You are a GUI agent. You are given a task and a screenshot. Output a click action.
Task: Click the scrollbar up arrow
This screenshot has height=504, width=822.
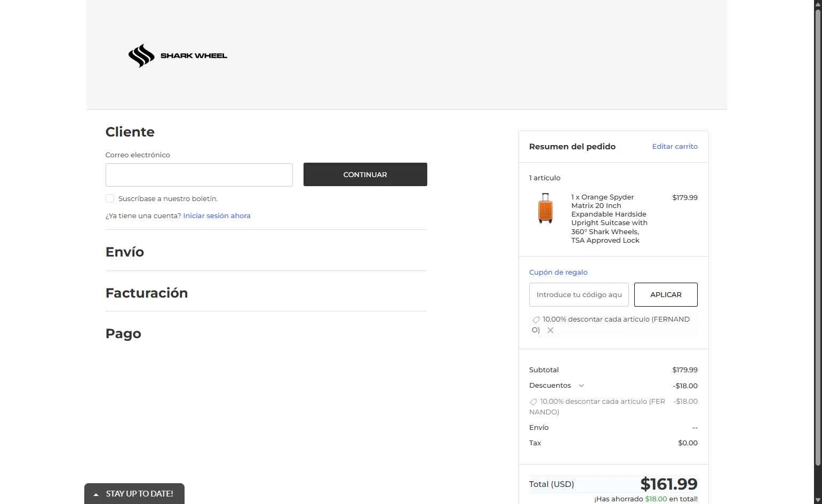click(818, 4)
